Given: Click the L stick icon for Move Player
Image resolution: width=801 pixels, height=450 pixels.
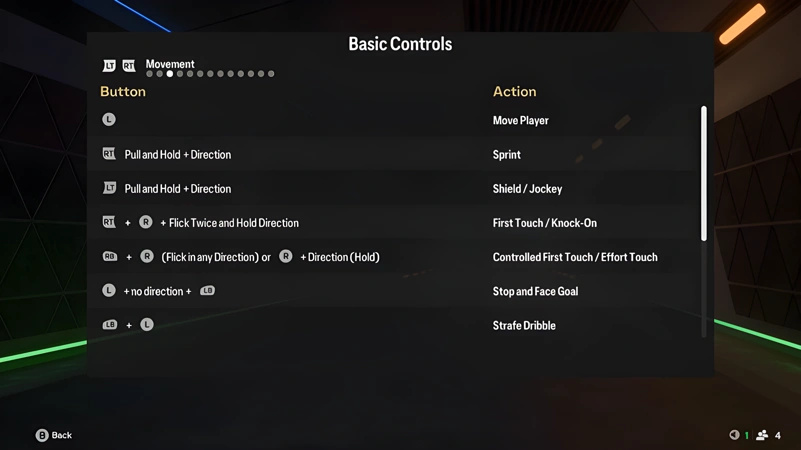Looking at the screenshot, I should pyautogui.click(x=109, y=120).
